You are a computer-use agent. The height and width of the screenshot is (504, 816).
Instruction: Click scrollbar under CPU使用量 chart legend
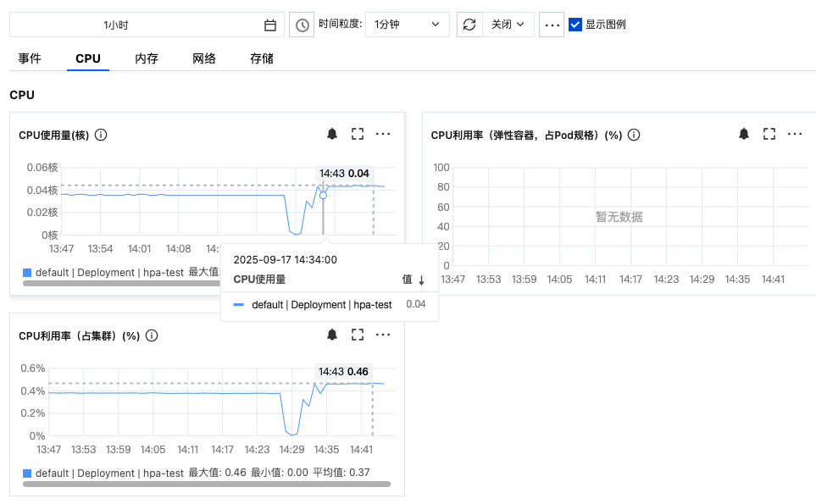[x=121, y=284]
